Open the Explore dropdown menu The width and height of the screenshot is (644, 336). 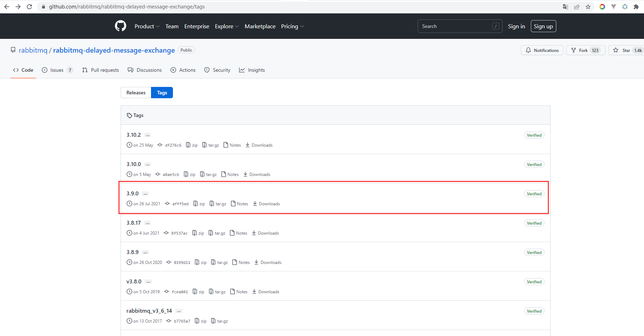(227, 26)
